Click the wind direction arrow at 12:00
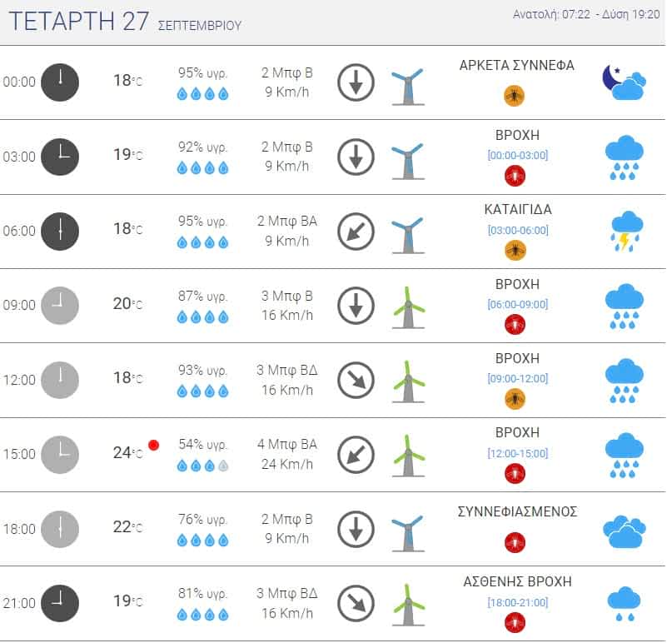 tap(356, 381)
